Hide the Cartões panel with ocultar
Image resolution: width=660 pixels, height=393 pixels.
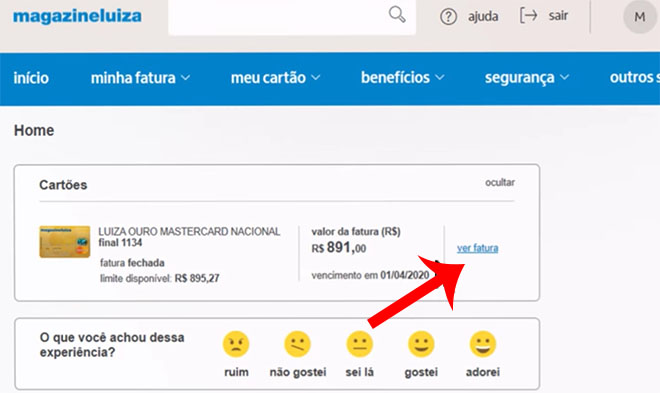coord(500,183)
